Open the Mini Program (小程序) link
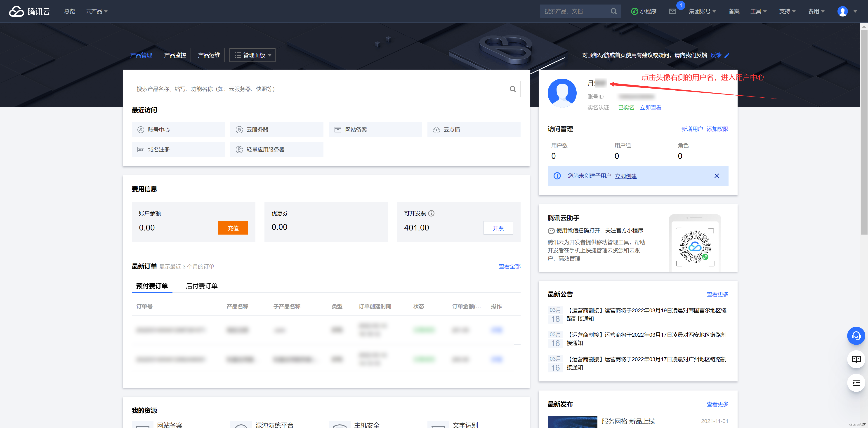Image resolution: width=868 pixels, height=428 pixels. tap(644, 11)
